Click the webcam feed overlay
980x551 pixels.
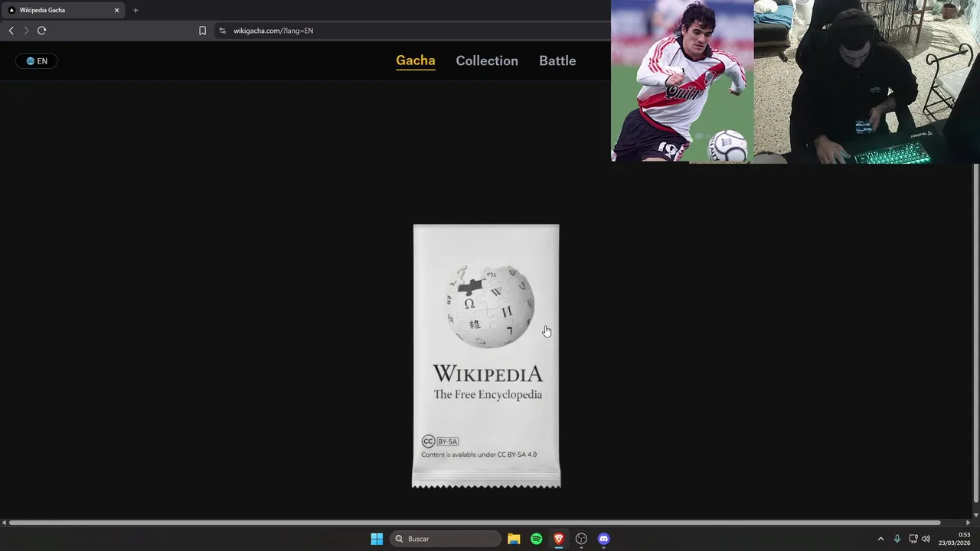[867, 82]
